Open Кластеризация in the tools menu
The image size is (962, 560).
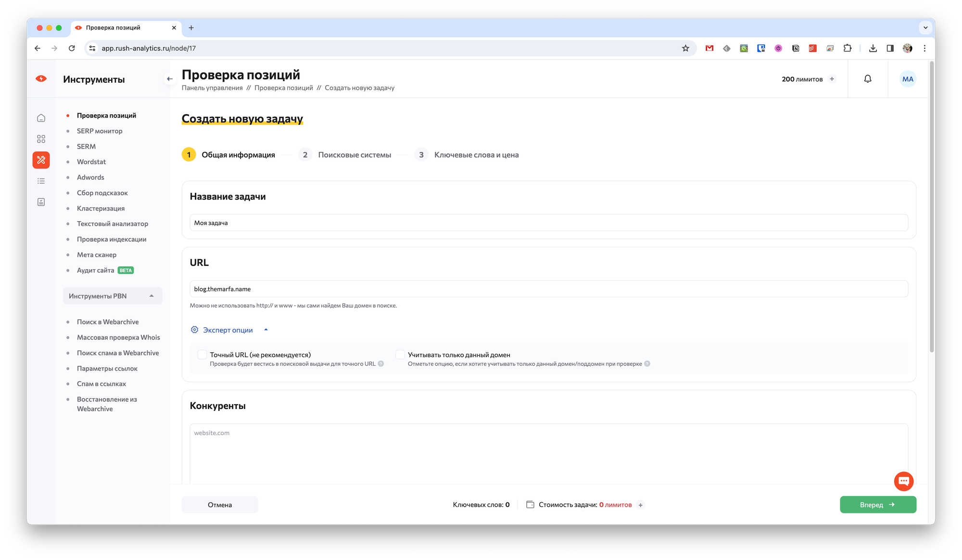(x=101, y=208)
